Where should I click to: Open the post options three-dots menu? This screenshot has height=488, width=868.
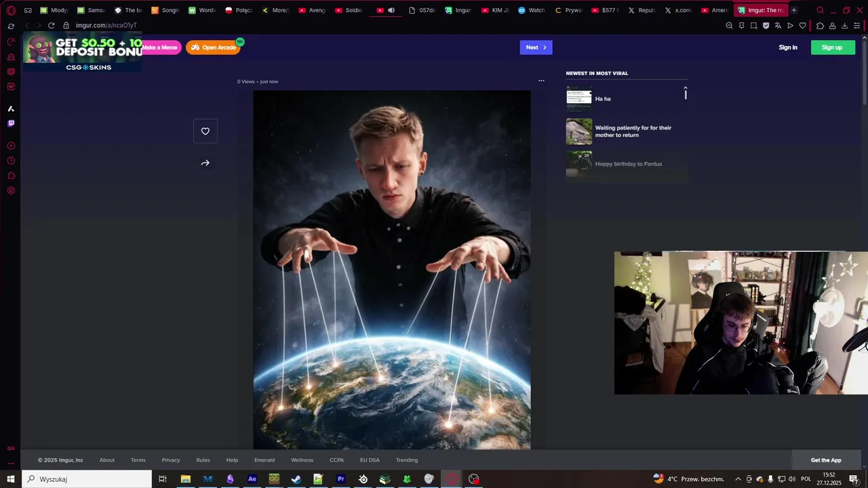coord(541,81)
